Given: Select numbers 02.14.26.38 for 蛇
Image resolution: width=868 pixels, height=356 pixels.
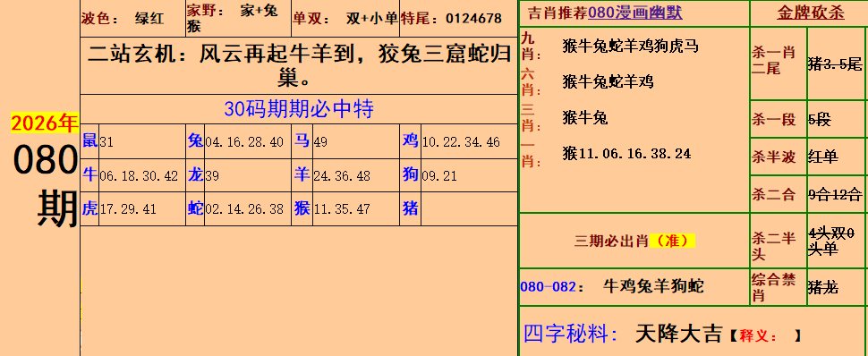Looking at the screenshot, I should click(x=244, y=210).
